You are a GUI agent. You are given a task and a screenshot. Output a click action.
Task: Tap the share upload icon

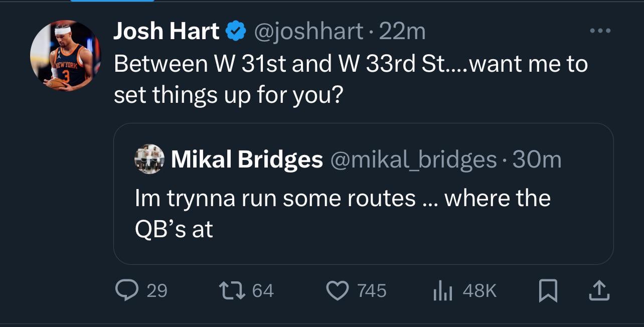click(x=598, y=290)
